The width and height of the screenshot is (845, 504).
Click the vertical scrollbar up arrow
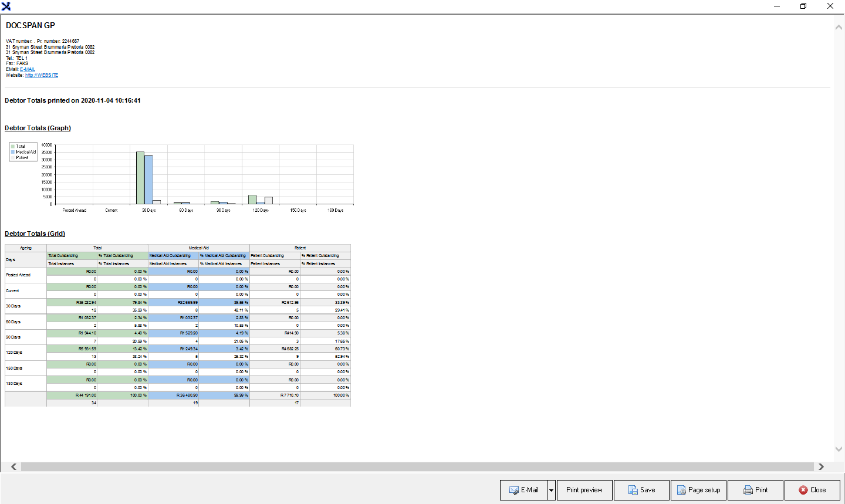click(839, 27)
